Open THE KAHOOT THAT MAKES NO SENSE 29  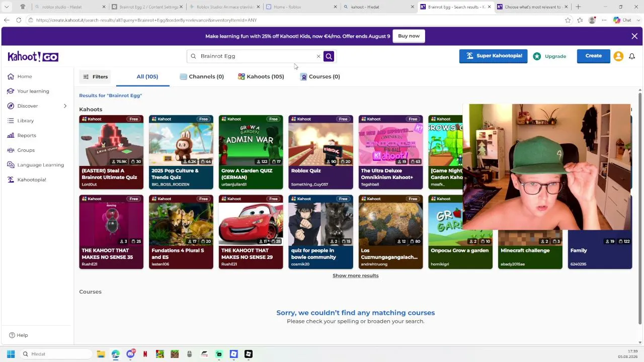point(251,232)
